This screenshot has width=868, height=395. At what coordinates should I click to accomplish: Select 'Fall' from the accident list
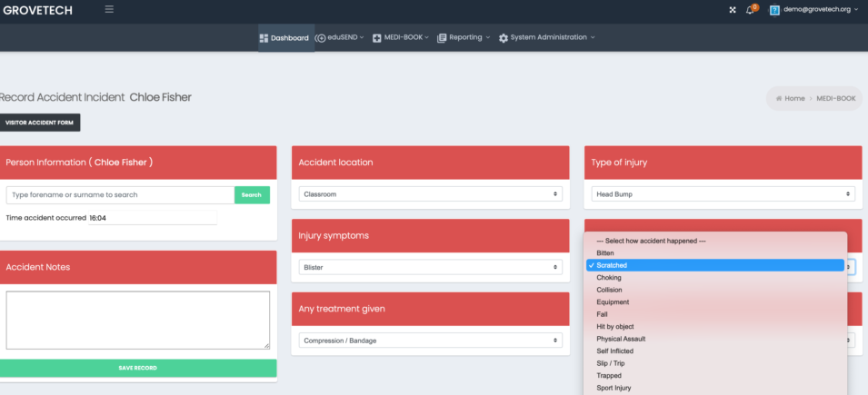[603, 314]
